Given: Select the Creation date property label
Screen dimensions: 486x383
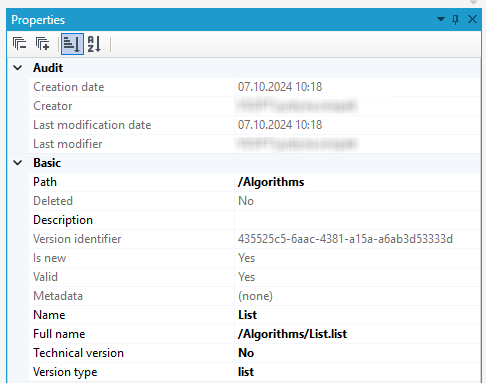Looking at the screenshot, I should pos(69,87).
